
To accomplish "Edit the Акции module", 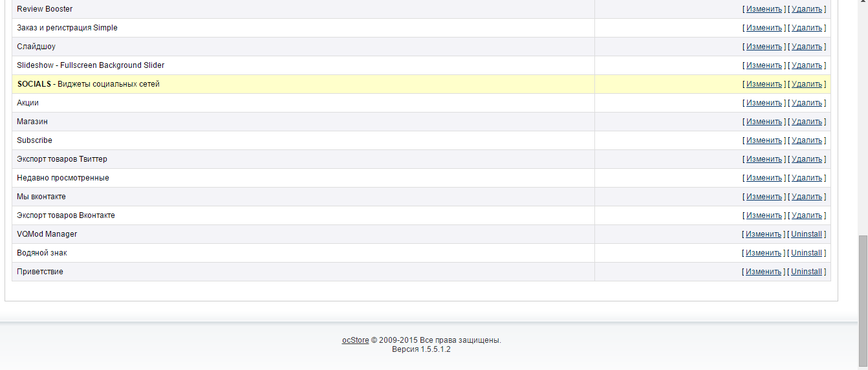I will click(764, 103).
